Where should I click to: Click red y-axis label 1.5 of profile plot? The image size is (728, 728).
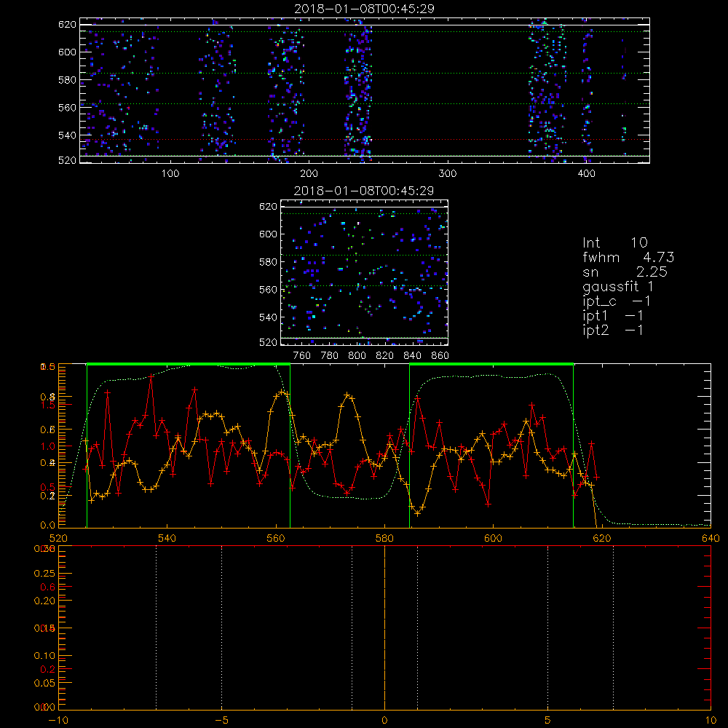(x=48, y=405)
